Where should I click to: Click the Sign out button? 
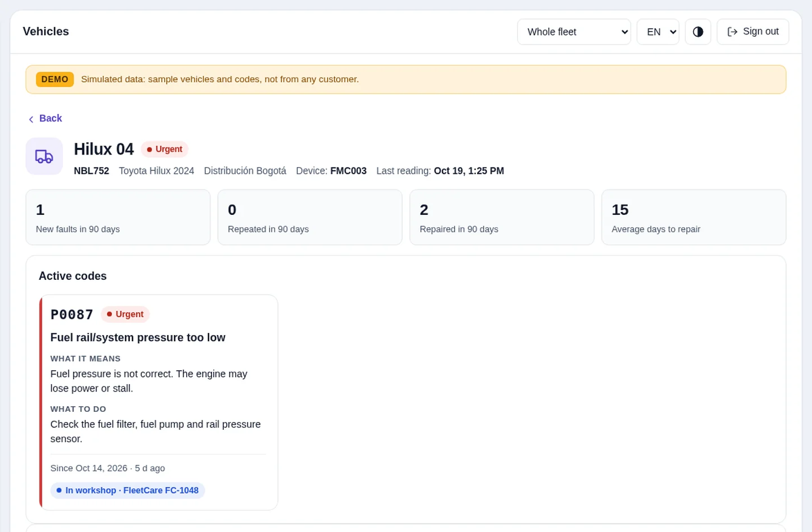pos(753,32)
